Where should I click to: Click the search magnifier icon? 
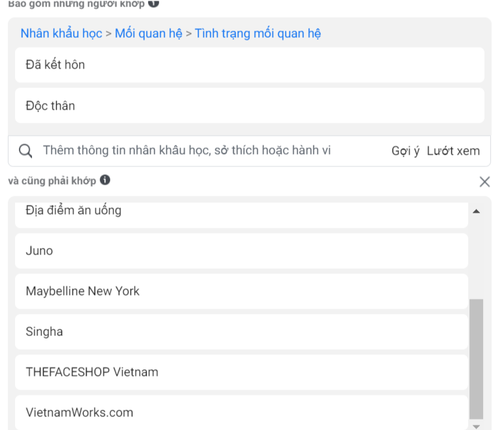(x=25, y=151)
